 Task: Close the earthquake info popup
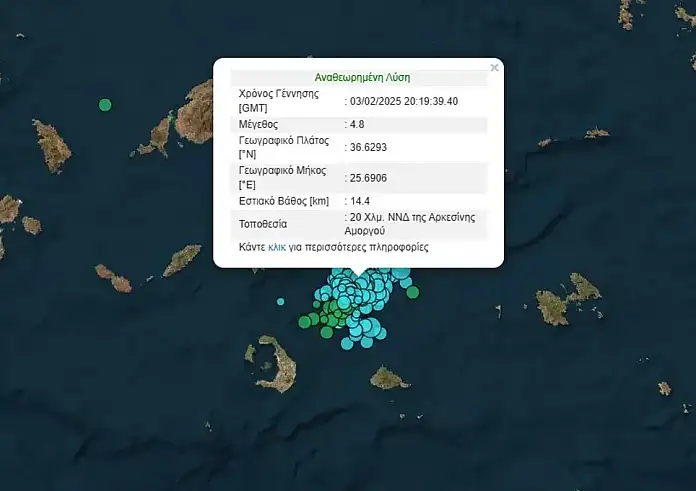pos(494,68)
